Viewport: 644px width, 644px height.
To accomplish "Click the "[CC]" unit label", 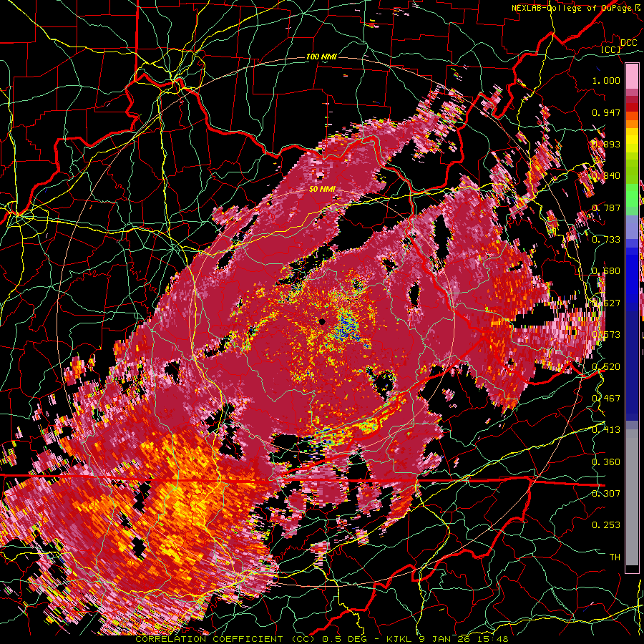I will [x=611, y=49].
